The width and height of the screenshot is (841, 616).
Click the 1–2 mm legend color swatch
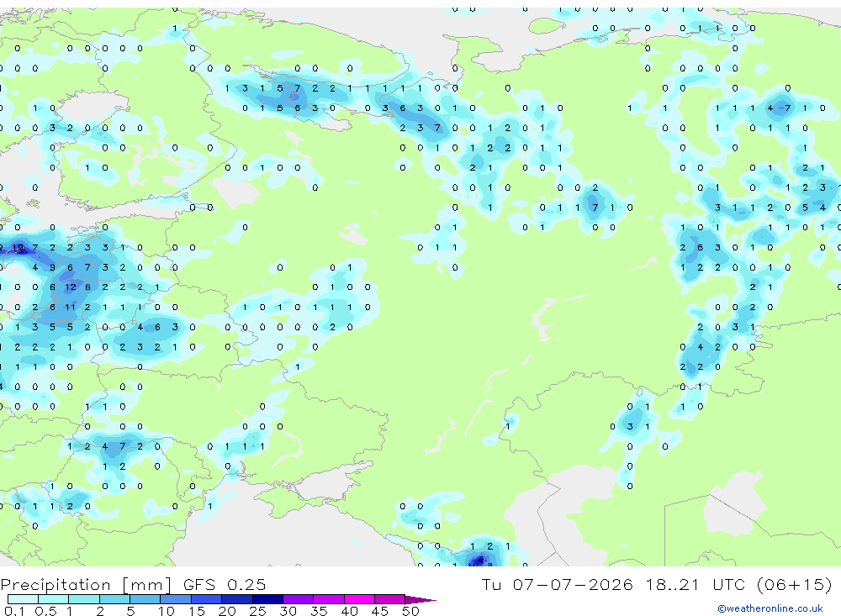pyautogui.click(x=84, y=599)
